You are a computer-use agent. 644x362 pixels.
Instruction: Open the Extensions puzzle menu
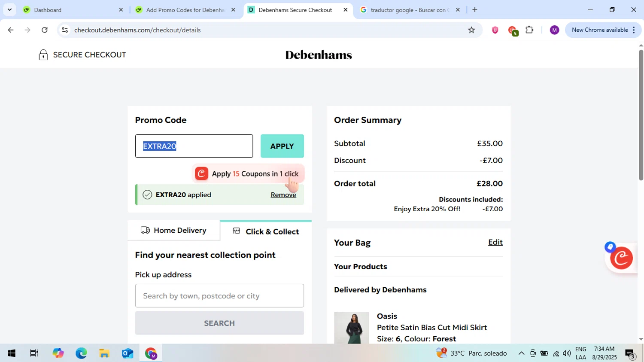point(529,30)
